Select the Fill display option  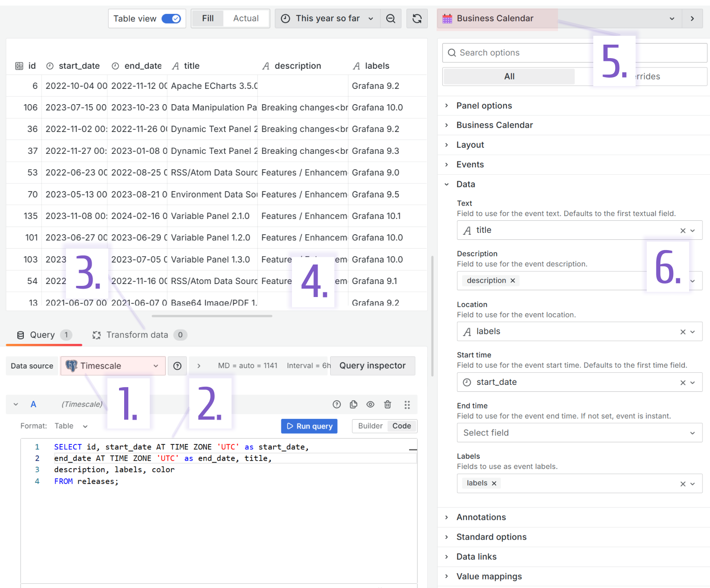(x=208, y=19)
